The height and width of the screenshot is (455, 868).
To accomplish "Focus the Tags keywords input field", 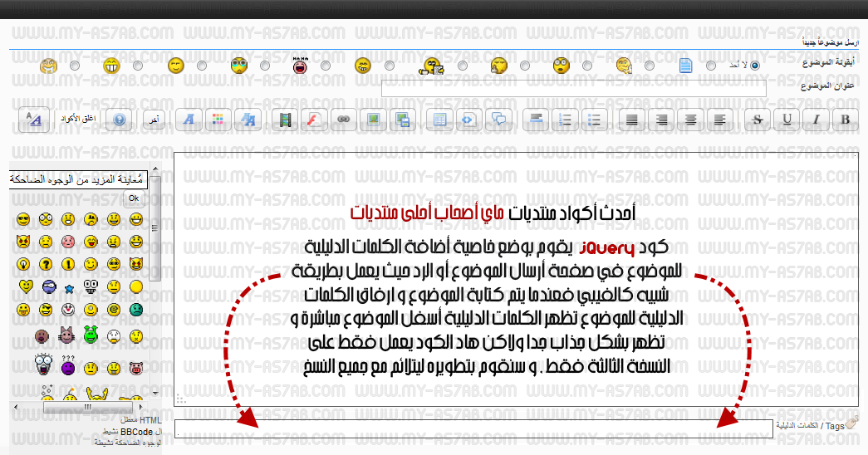I will point(473,429).
